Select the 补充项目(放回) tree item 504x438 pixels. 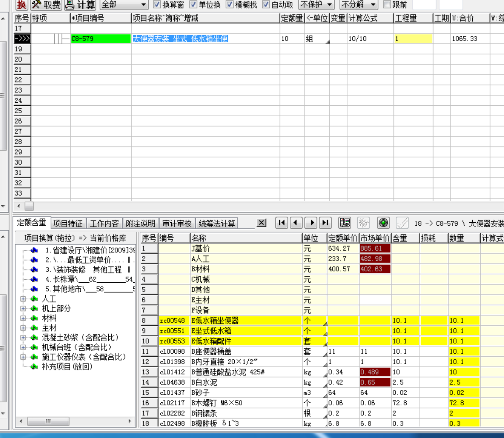(x=67, y=366)
